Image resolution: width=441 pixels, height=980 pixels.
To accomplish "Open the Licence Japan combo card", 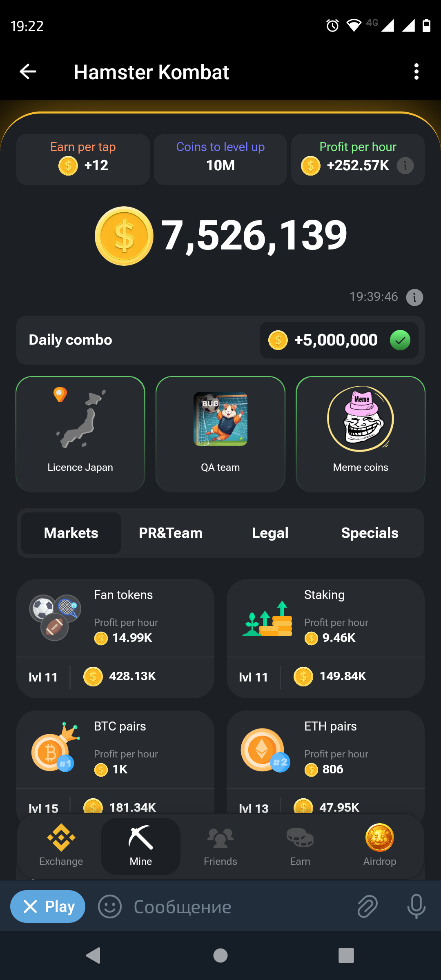I will click(80, 434).
